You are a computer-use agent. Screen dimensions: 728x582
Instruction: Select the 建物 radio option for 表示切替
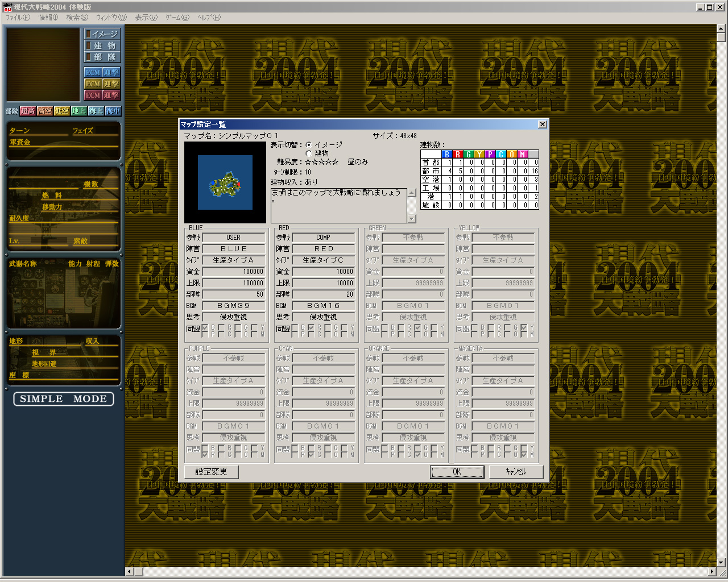coord(309,153)
